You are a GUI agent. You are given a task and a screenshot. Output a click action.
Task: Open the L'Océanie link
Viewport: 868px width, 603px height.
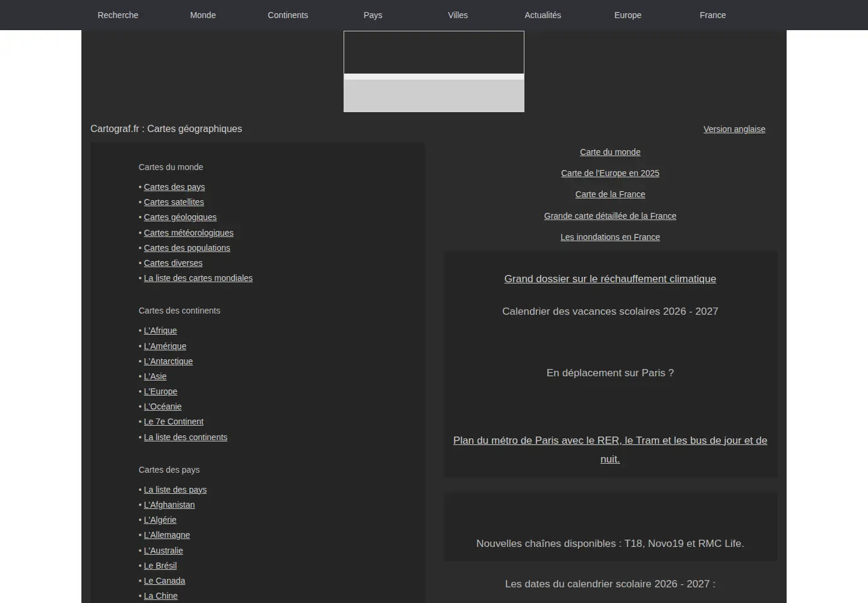[163, 406]
